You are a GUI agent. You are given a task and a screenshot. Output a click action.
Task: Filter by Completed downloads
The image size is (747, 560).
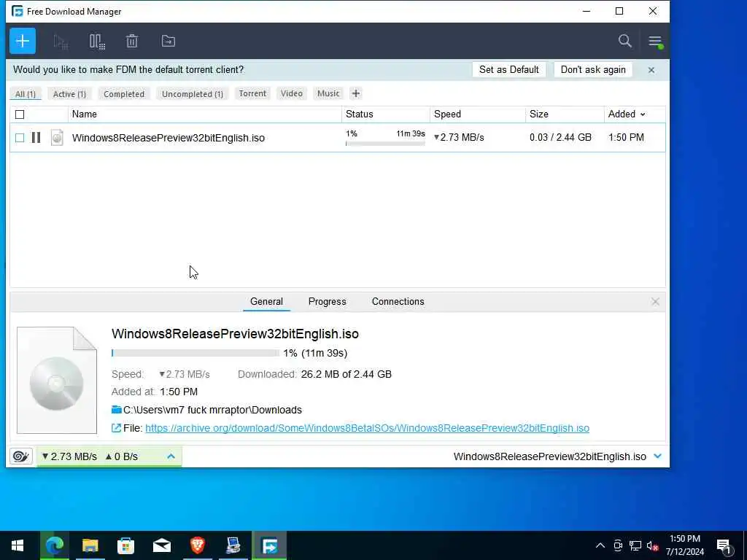[124, 94]
